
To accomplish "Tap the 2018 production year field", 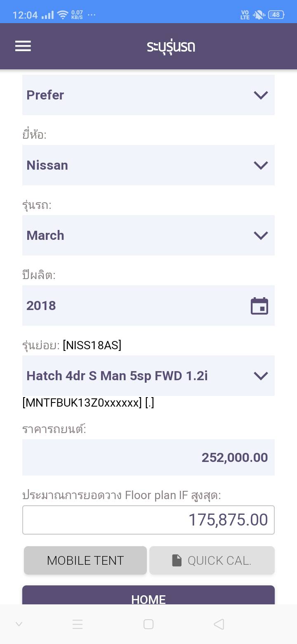I will point(132,305).
